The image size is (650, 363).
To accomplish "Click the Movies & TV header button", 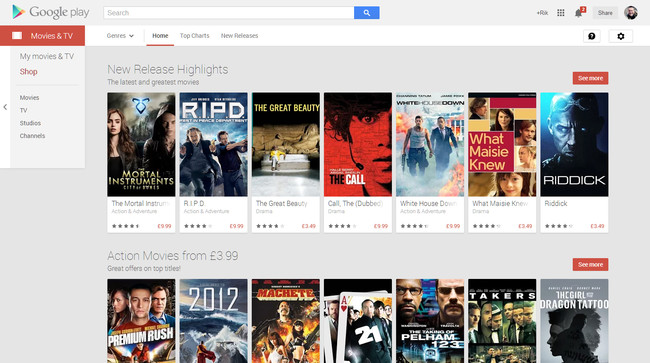I will [42, 36].
